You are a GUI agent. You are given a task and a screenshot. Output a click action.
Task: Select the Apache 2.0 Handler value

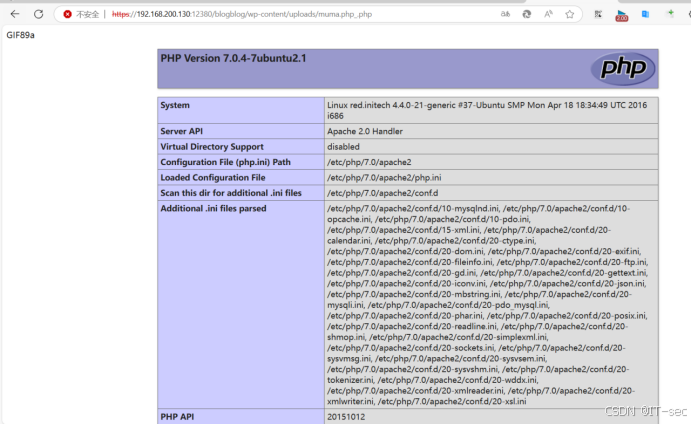click(x=365, y=131)
